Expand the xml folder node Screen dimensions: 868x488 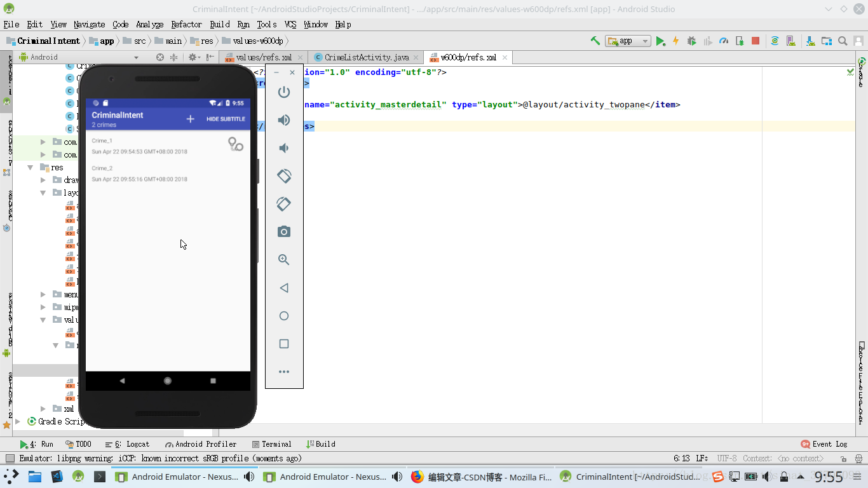coord(43,409)
